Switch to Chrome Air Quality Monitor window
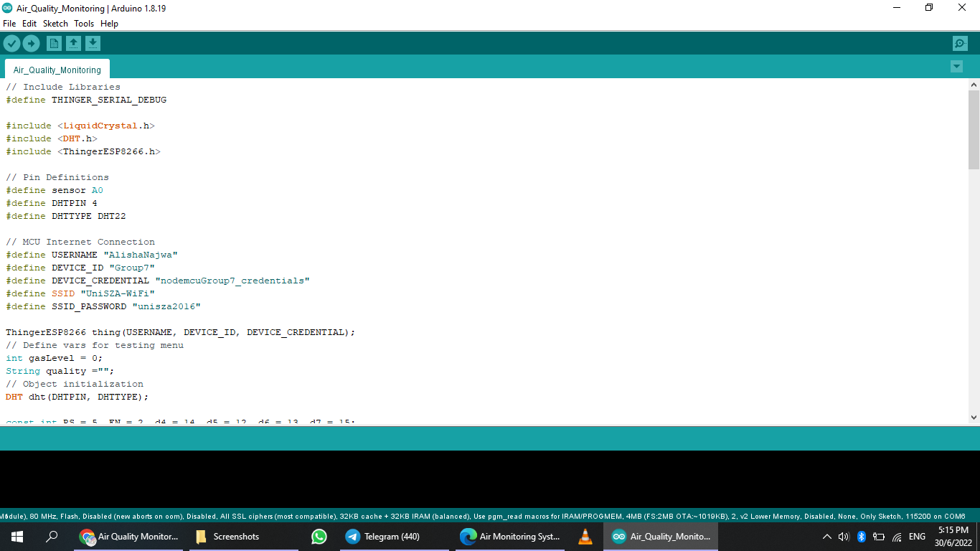The image size is (980, 551). coord(129,537)
